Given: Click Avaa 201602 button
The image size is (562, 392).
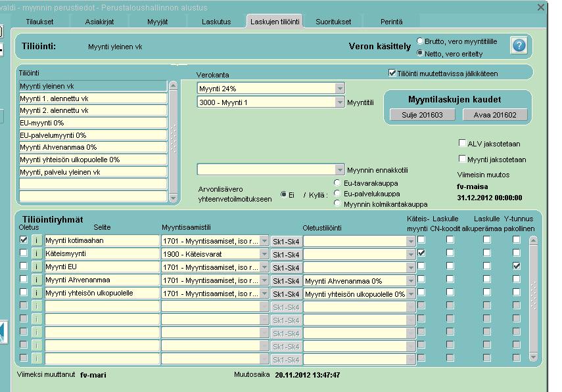Looking at the screenshot, I should point(495,115).
